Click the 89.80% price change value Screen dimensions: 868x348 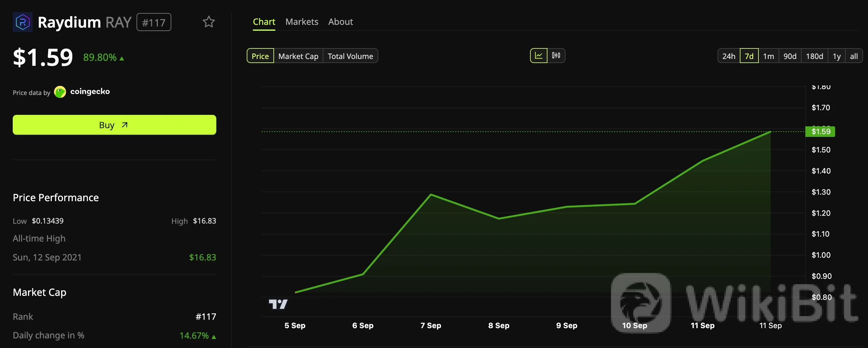[100, 57]
